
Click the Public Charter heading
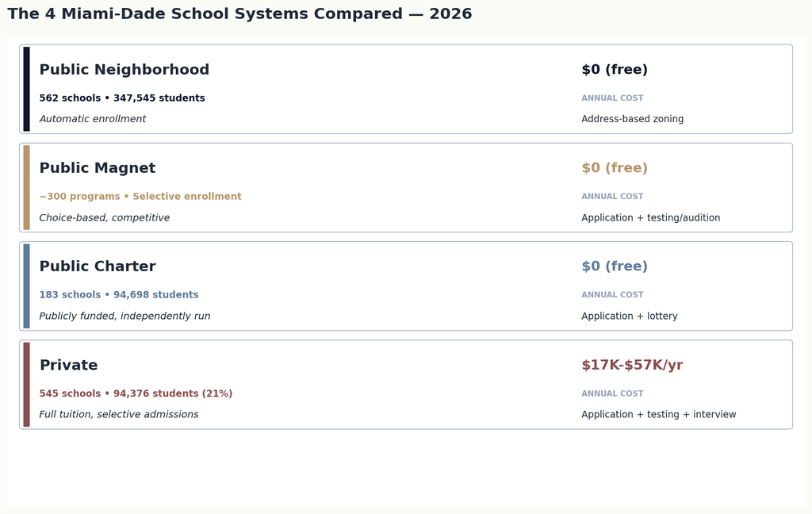[98, 267]
